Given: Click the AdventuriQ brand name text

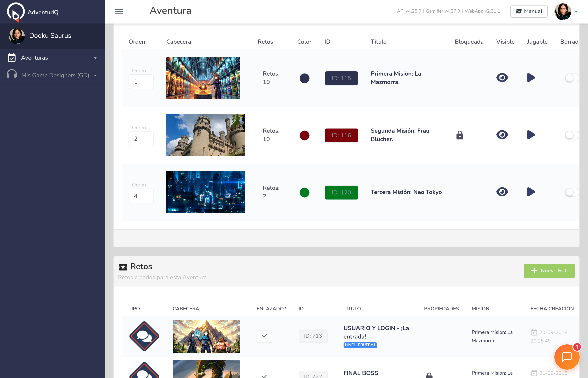Looking at the screenshot, I should [43, 12].
